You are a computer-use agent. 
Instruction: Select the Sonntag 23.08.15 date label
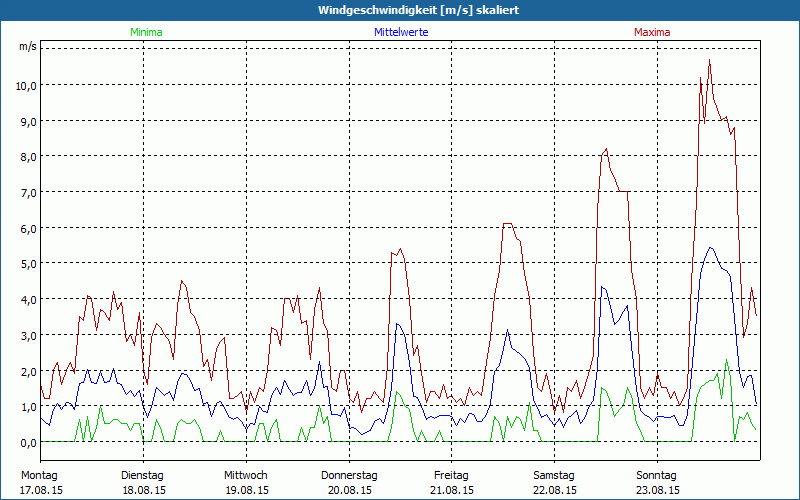(x=657, y=482)
